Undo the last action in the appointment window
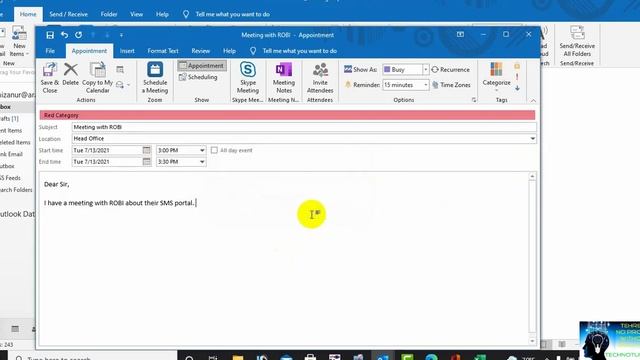 (64, 35)
